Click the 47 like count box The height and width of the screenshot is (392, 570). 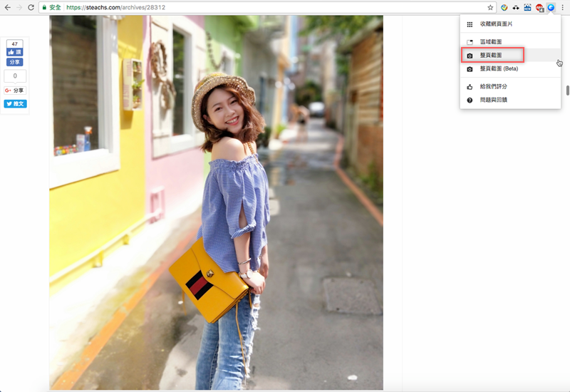14,44
